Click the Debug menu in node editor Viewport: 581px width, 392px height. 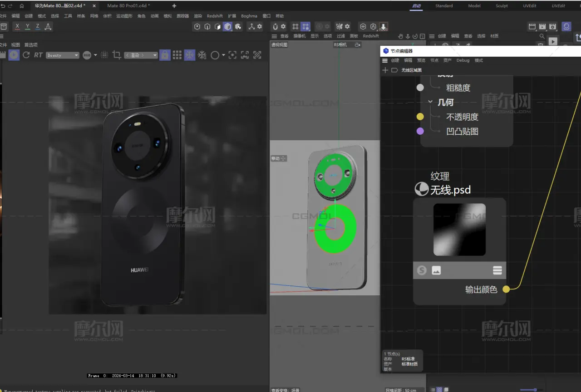(x=463, y=60)
